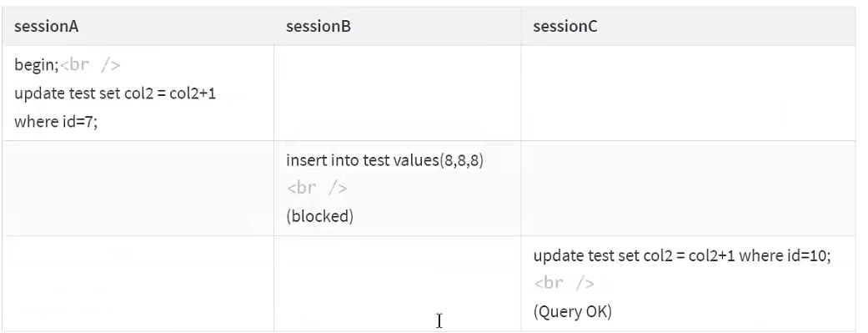Click the empty sessionB cell beside begin;
Image resolution: width=868 pixels, height=333 pixels.
(x=398, y=93)
